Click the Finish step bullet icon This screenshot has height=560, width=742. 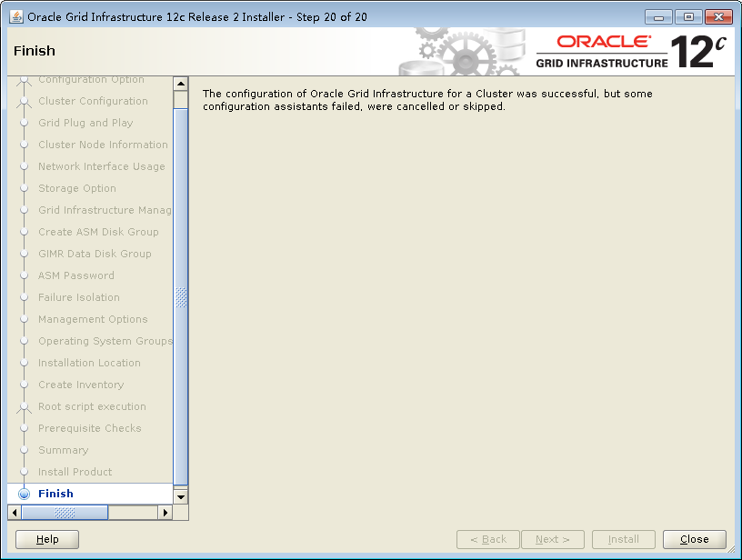click(25, 494)
